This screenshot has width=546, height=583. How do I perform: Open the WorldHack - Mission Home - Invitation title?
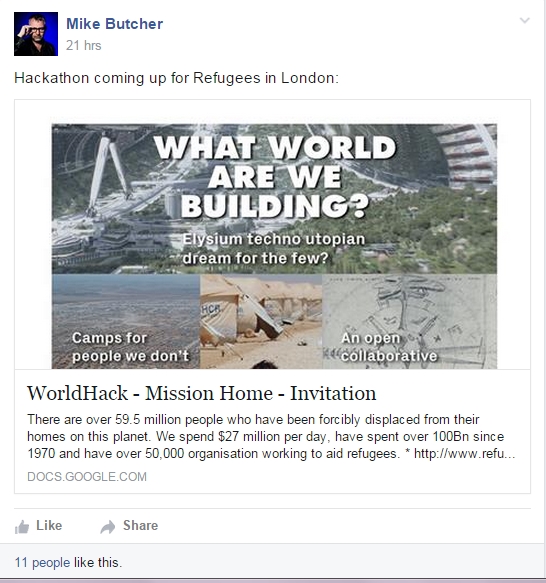click(202, 393)
